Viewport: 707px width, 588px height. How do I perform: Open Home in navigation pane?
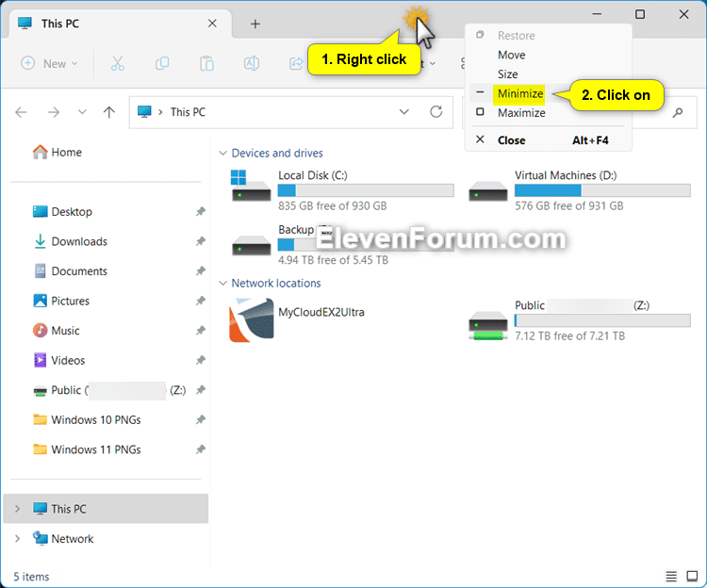point(58,153)
